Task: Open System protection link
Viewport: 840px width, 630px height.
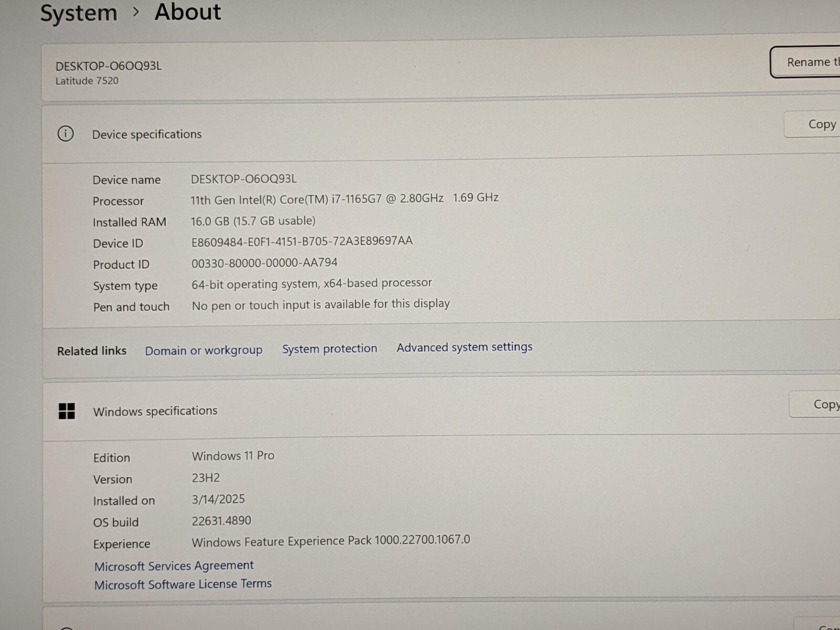Action: click(330, 349)
